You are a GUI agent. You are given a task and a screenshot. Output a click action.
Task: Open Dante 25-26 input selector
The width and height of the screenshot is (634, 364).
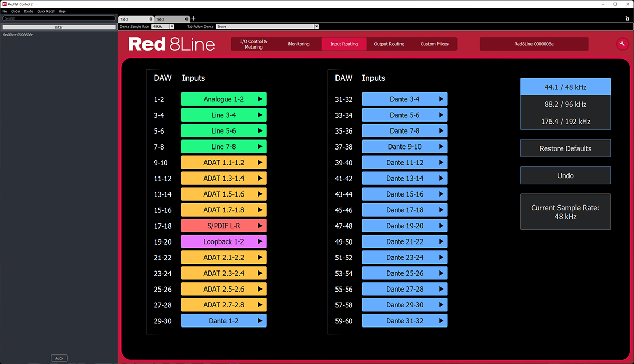pyautogui.click(x=405, y=273)
